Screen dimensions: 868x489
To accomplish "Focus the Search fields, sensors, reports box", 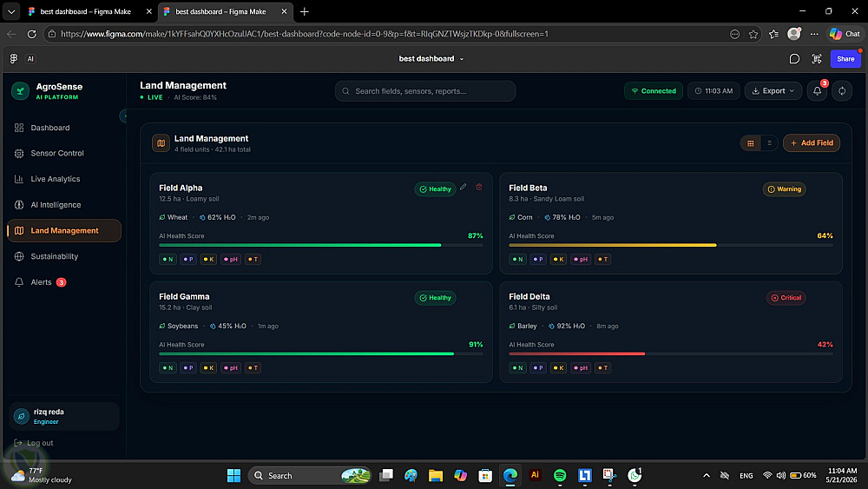I will click(425, 91).
